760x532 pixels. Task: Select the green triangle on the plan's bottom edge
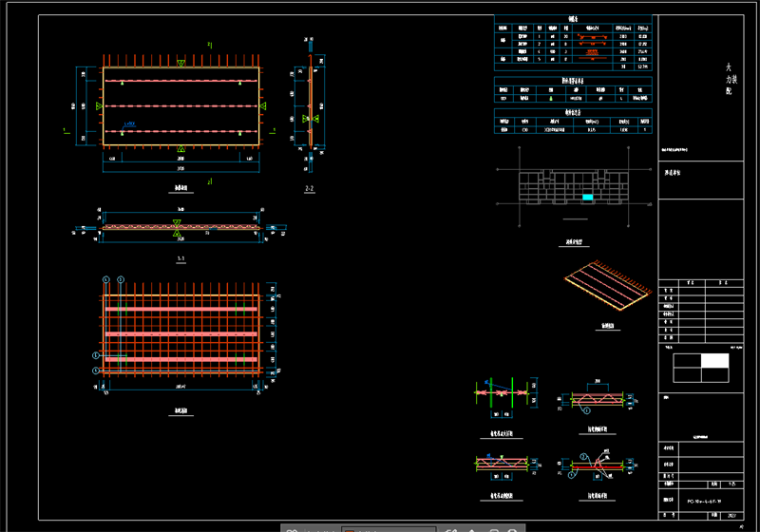pyautogui.click(x=180, y=148)
